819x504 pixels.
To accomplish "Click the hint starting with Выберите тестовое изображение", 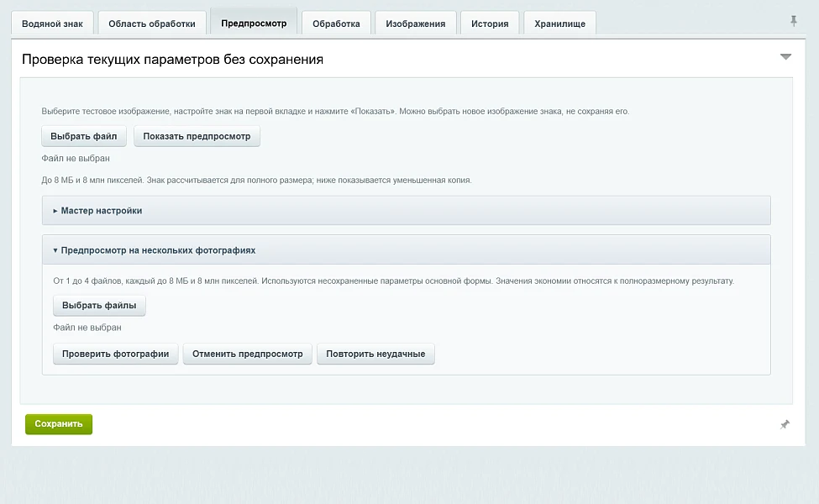I will pyautogui.click(x=335, y=111).
